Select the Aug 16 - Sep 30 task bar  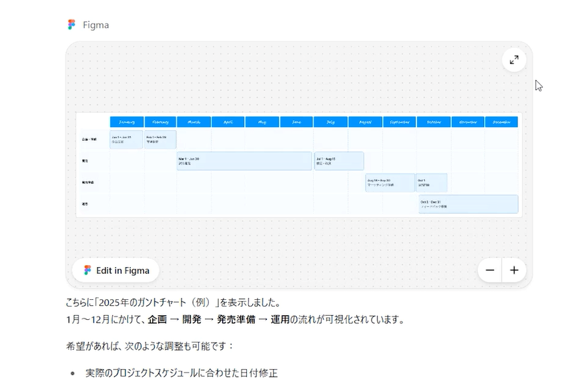[390, 182]
